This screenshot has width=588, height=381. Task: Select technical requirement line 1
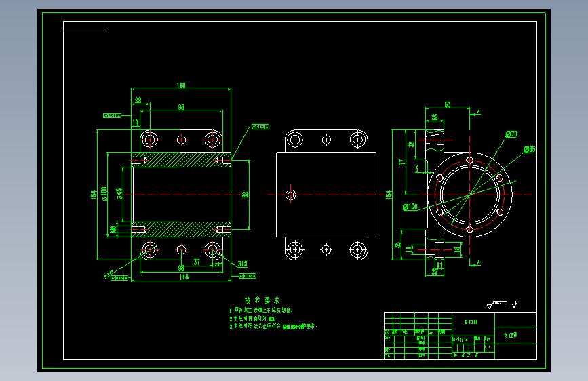(x=261, y=310)
